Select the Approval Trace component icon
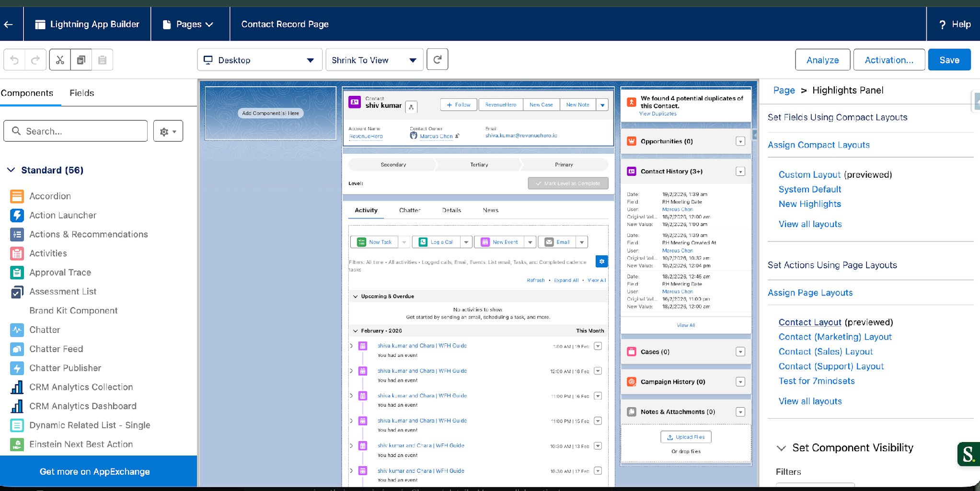This screenshot has height=491, width=980. 17,273
